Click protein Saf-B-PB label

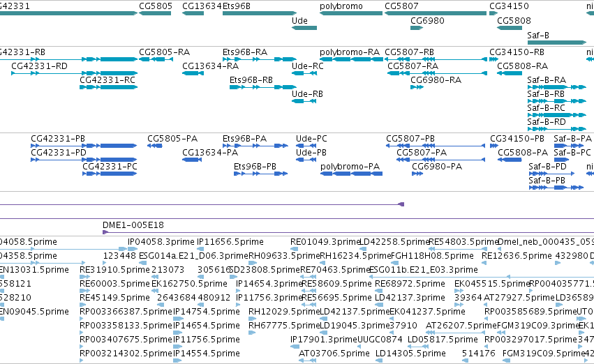click(x=547, y=181)
